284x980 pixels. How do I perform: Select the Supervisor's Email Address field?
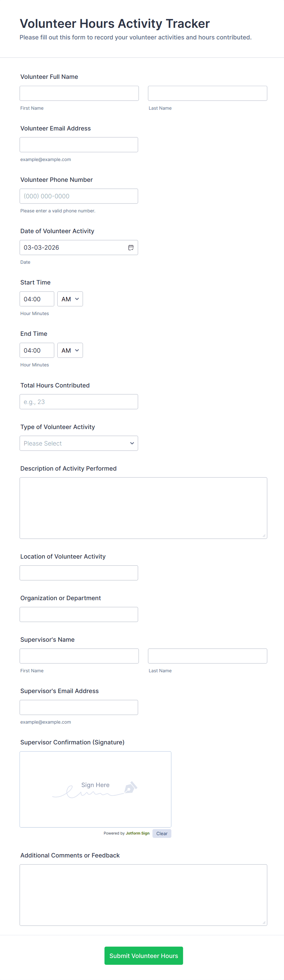pos(79,707)
